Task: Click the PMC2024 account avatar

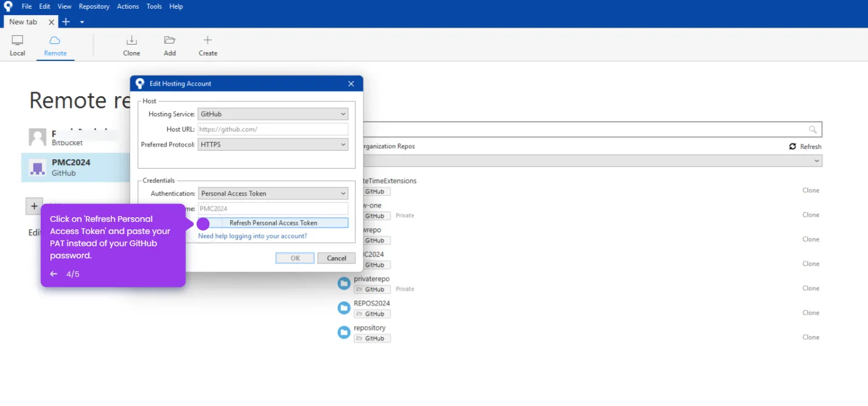Action: click(38, 167)
